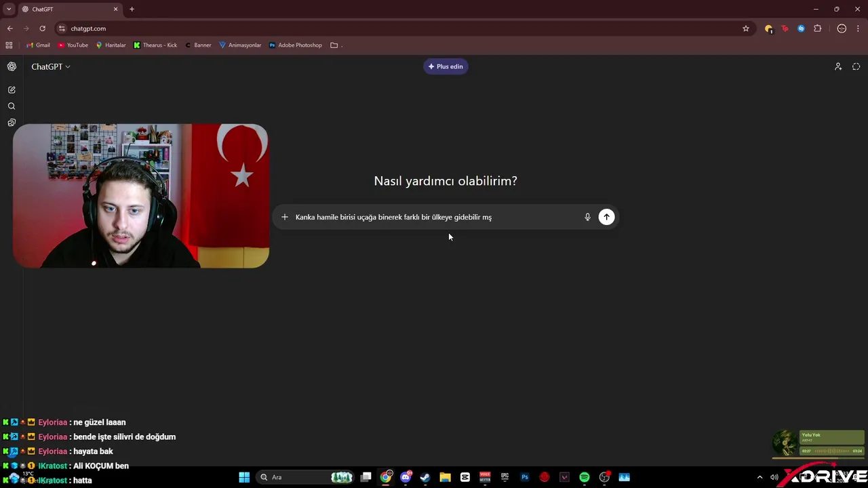868x488 pixels.
Task: Toggle temporary chat with the dashed circle icon
Action: pyautogui.click(x=856, y=66)
